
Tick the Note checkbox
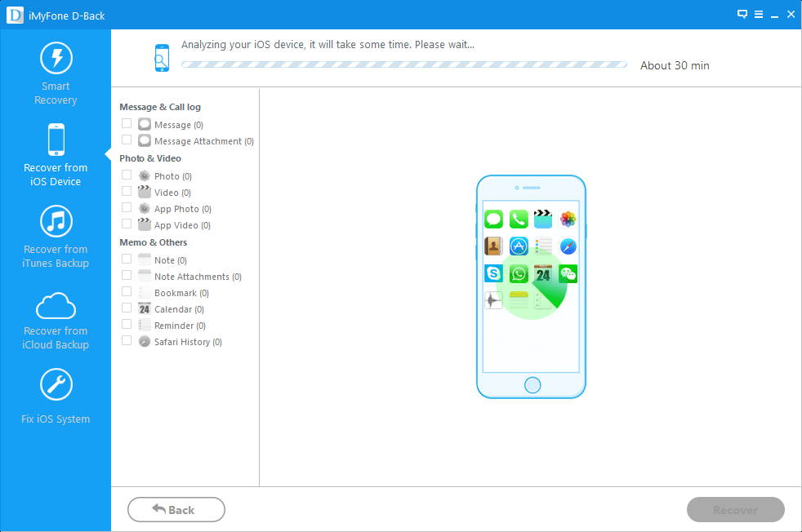coord(127,259)
